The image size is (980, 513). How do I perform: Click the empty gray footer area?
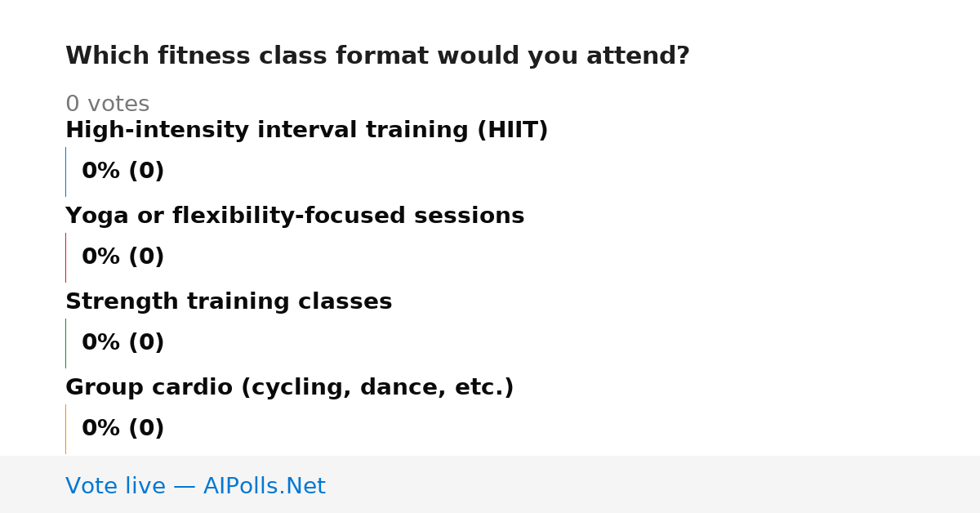point(653,484)
